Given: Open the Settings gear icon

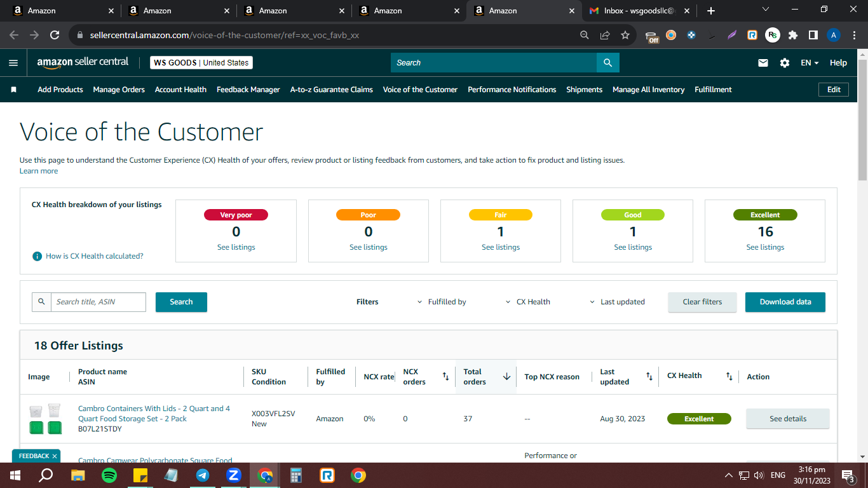Looking at the screenshot, I should 785,62.
